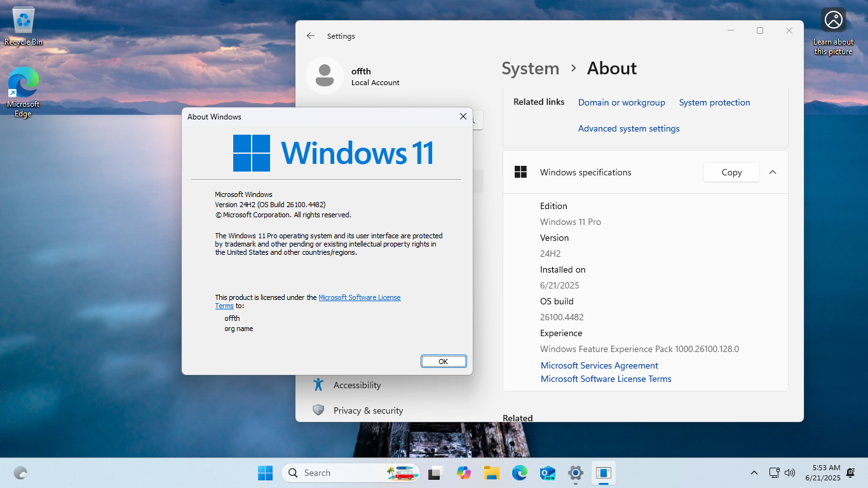
Task: Click Local Account under offth
Action: 376,83
